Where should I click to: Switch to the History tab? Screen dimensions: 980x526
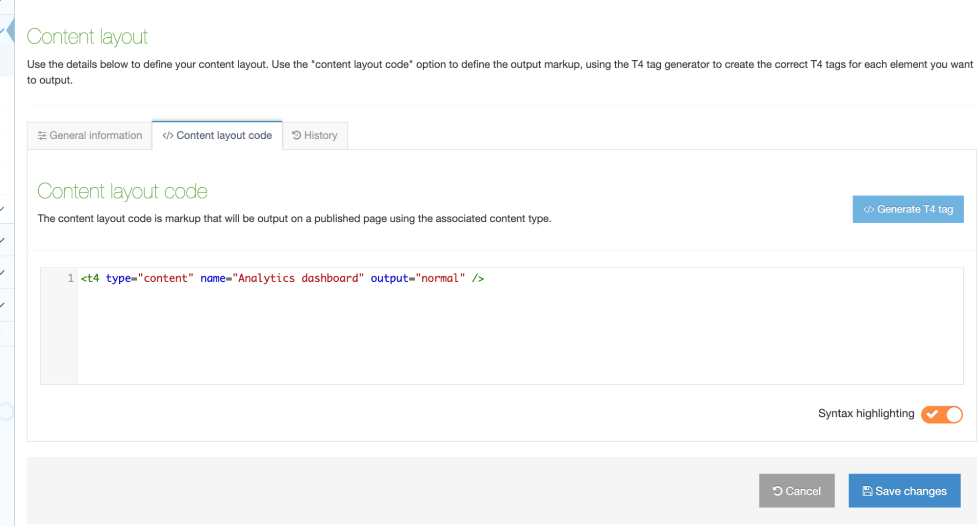point(315,136)
